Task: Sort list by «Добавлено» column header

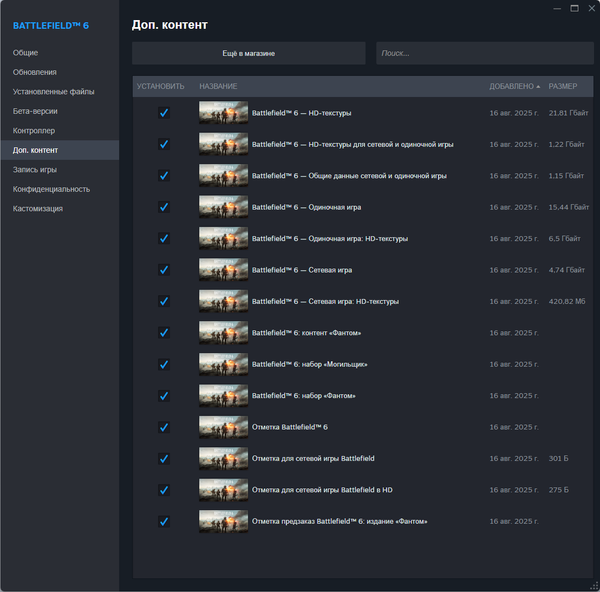Action: pyautogui.click(x=512, y=86)
